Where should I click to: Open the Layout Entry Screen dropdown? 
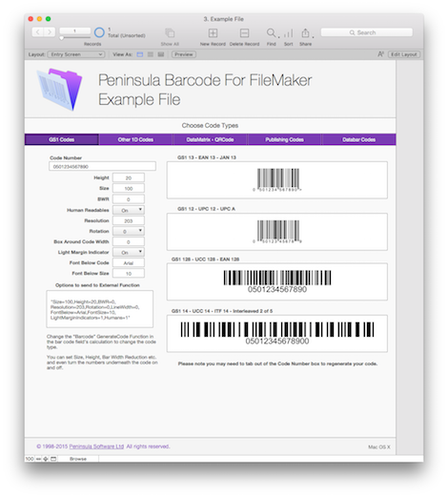coord(76,54)
